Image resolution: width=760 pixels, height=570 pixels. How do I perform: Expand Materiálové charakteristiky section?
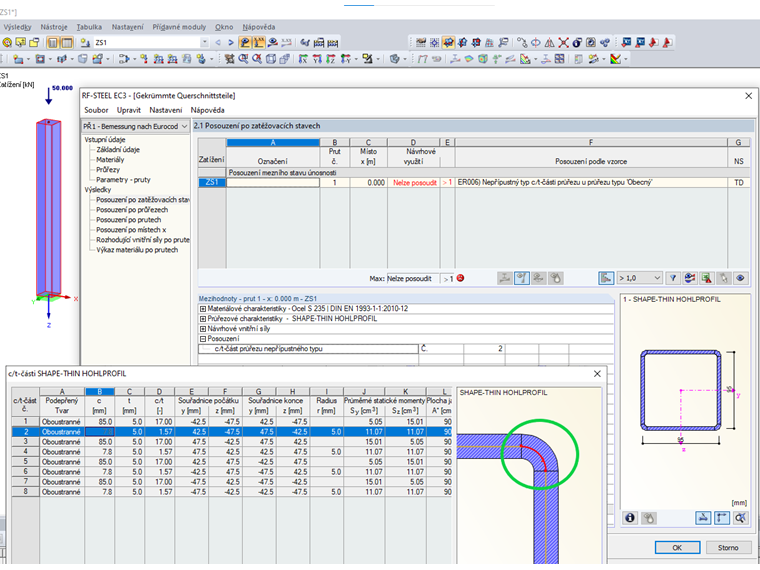[204, 308]
